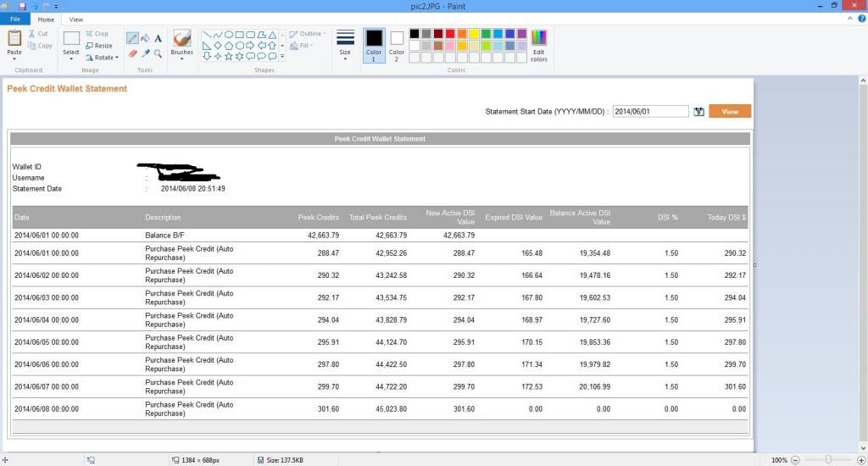
Task: Select the Text tool
Action: [x=158, y=38]
